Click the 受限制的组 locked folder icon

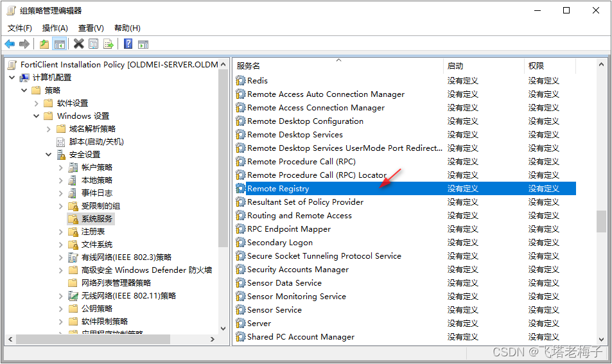pos(73,206)
